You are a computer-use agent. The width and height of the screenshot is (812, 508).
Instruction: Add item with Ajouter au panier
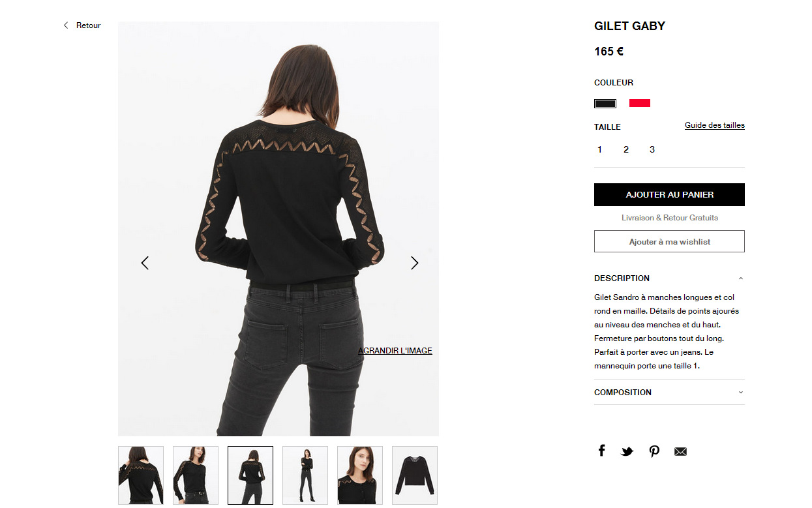pos(669,194)
